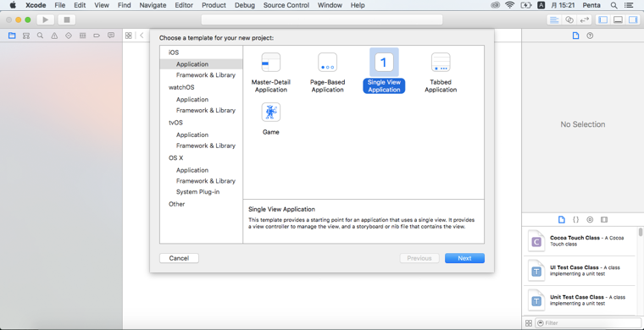Select the Game template icon
This screenshot has height=330, width=644.
[x=270, y=113]
